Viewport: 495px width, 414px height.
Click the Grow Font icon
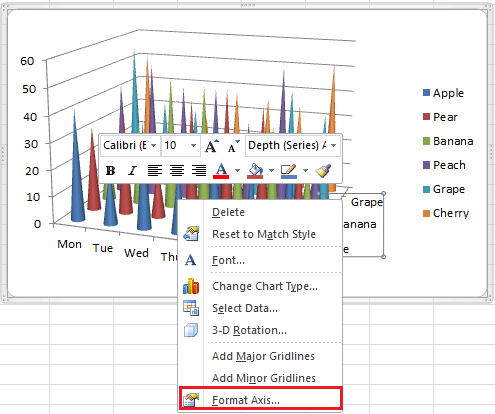(x=212, y=146)
